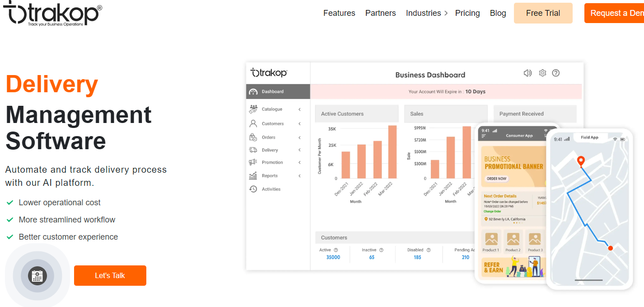Expand the Promotion sidebar chevron

[299, 162]
